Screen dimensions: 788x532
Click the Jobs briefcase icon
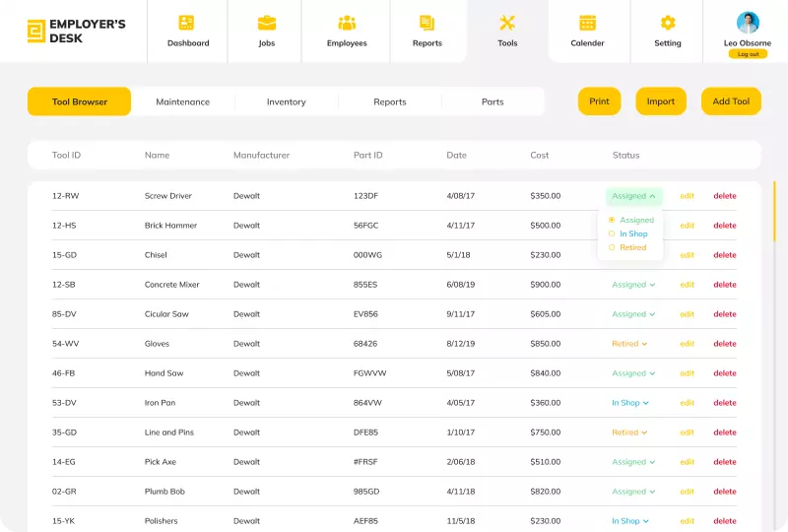pos(266,23)
